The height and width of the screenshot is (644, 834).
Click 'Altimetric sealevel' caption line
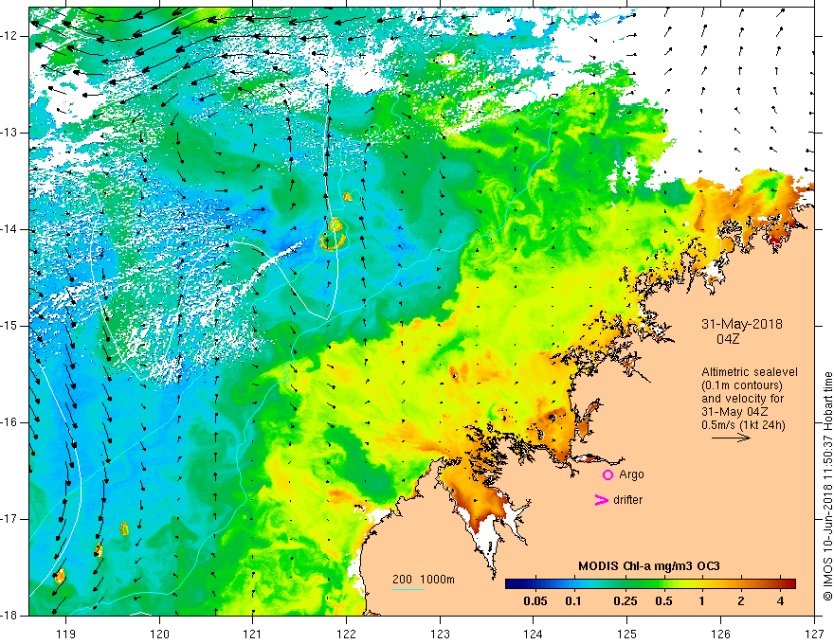pyautogui.click(x=750, y=372)
